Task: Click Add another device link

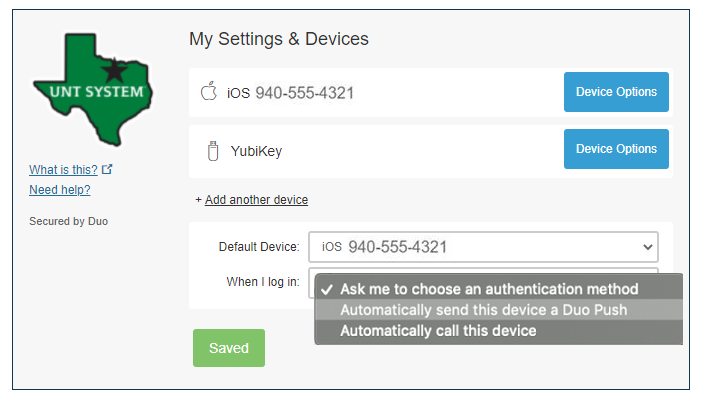Action: [256, 200]
